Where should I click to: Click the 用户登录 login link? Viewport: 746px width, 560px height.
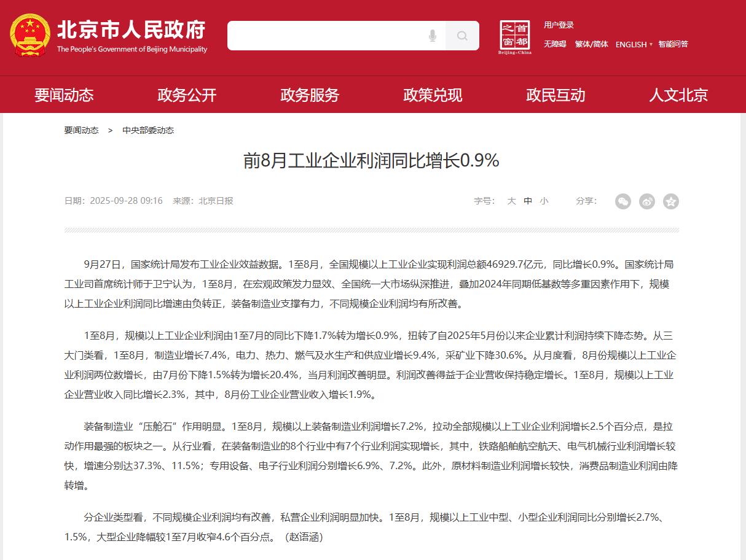pos(559,25)
